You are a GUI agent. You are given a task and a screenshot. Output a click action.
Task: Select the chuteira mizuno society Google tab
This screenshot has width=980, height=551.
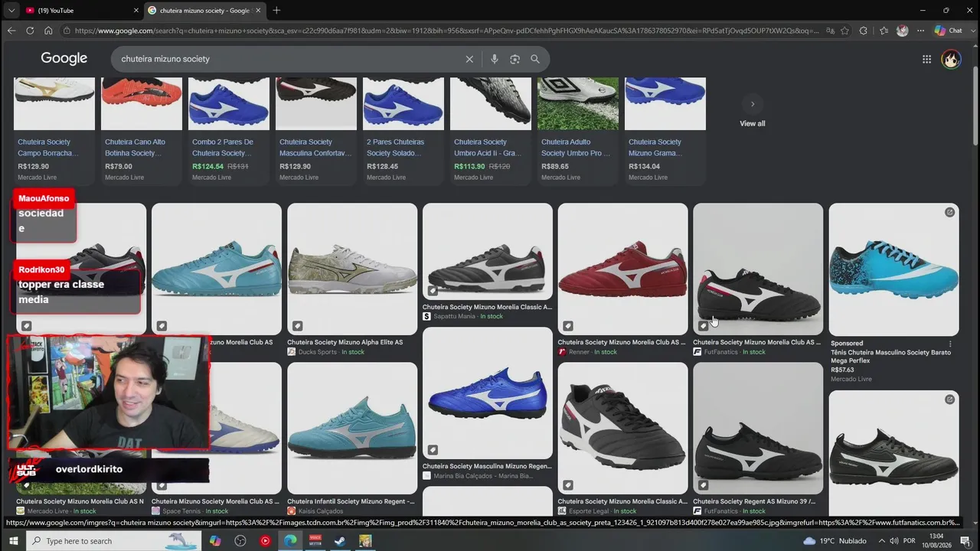[204, 11]
